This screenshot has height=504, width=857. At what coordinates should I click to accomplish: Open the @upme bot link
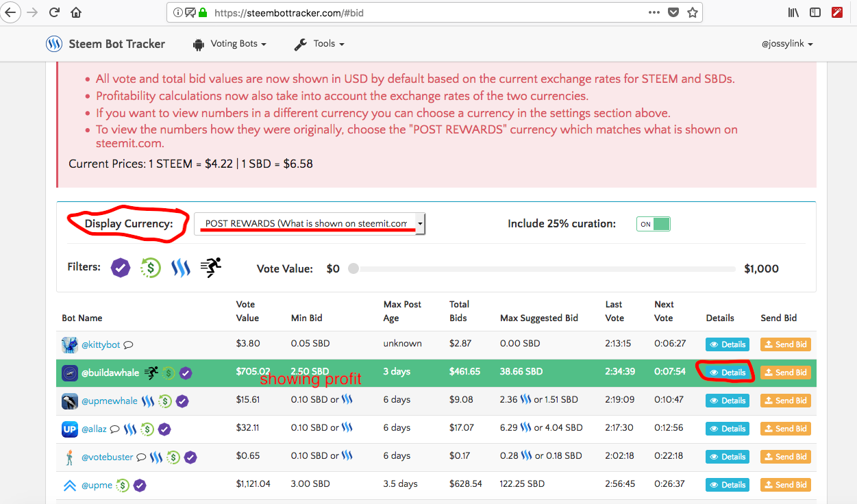click(x=97, y=486)
